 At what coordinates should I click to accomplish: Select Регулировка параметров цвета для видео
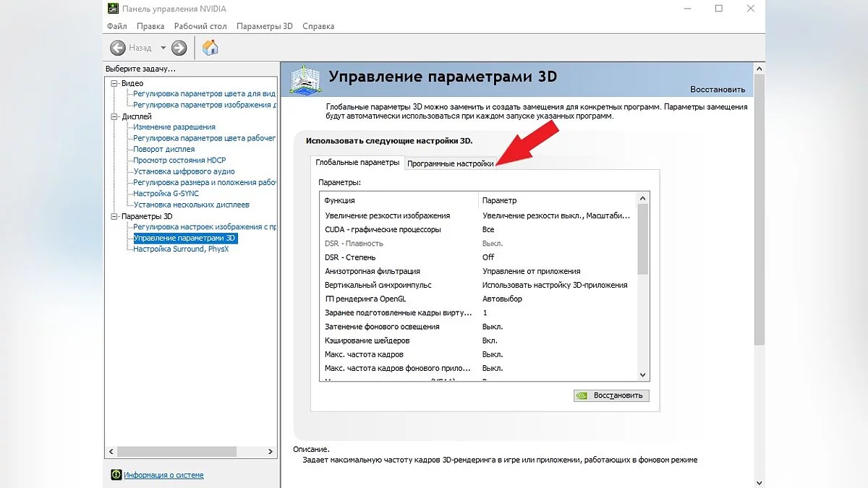click(x=205, y=94)
